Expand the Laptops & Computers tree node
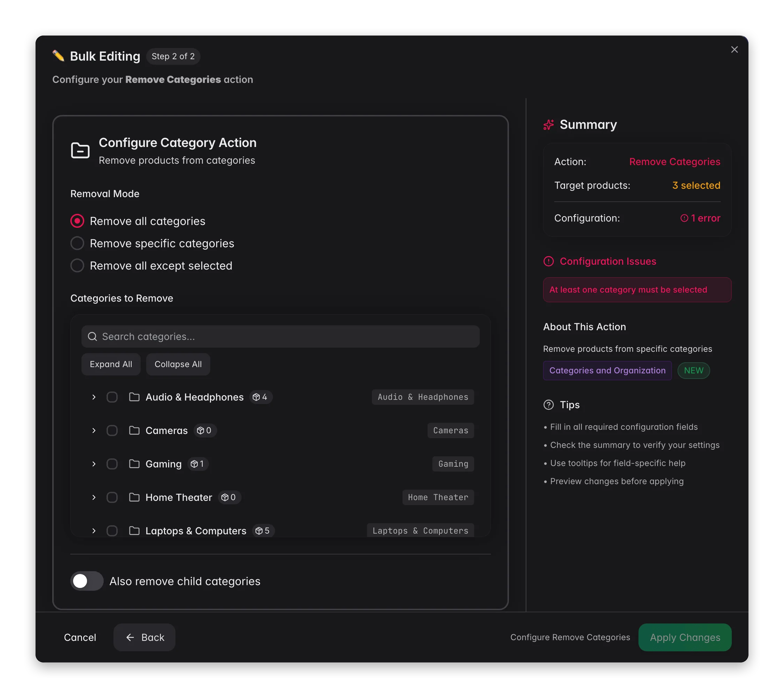This screenshot has height=698, width=784. point(94,530)
